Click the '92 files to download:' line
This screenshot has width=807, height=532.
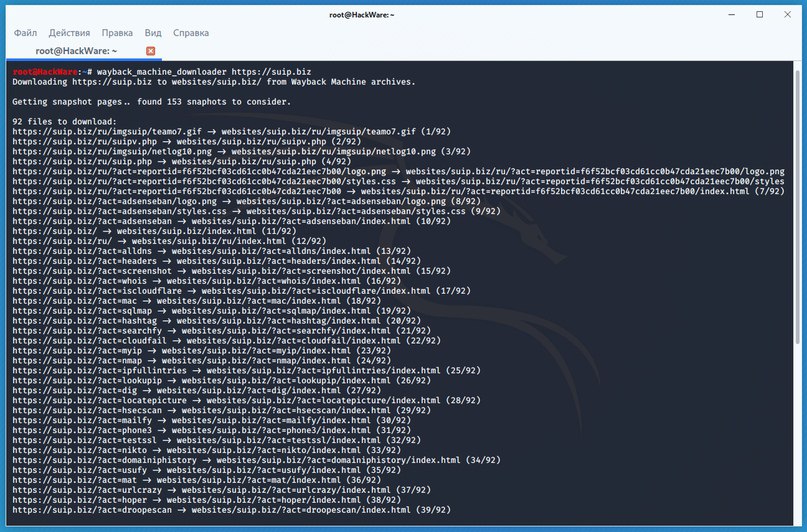coord(64,122)
